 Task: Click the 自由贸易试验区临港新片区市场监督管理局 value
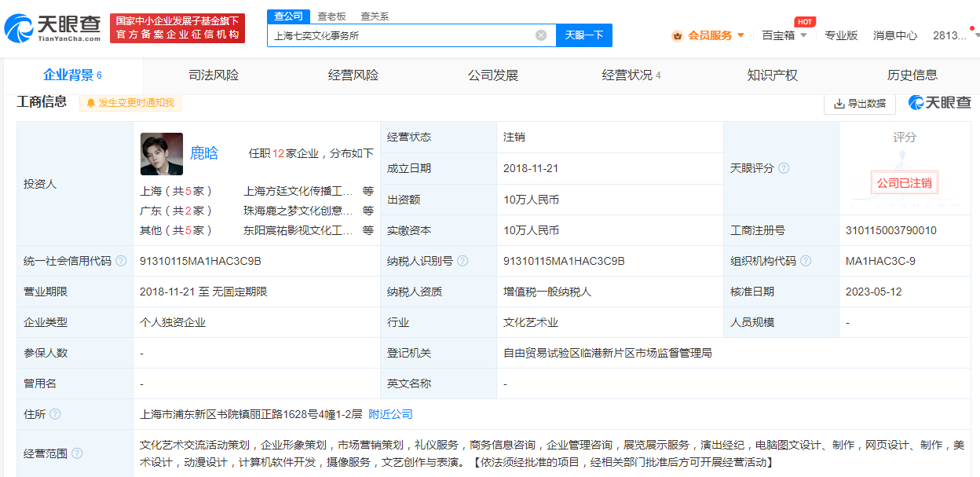(608, 353)
